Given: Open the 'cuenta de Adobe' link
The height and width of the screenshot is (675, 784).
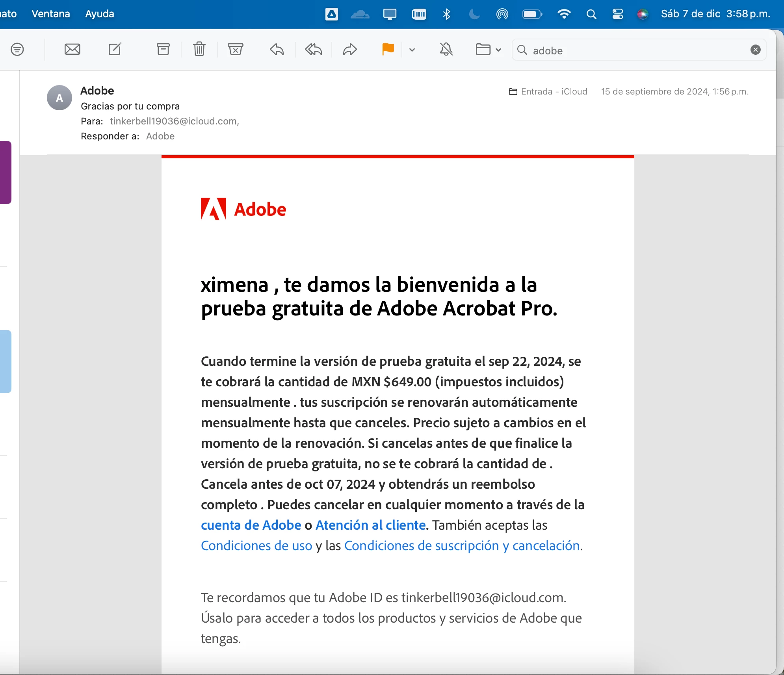Looking at the screenshot, I should pos(251,525).
